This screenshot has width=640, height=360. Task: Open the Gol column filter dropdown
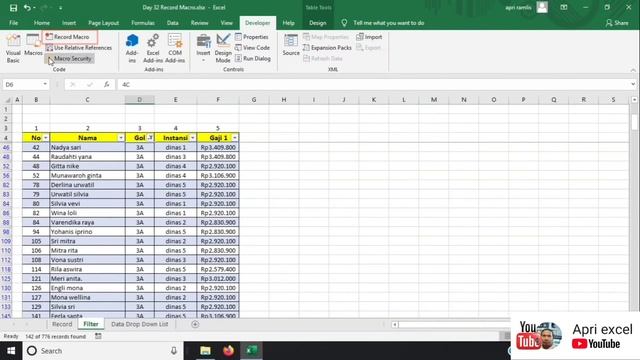150,138
